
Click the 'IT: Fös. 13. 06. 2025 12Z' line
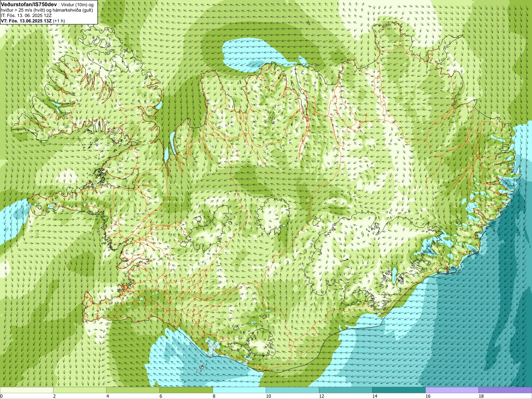pyautogui.click(x=27, y=15)
